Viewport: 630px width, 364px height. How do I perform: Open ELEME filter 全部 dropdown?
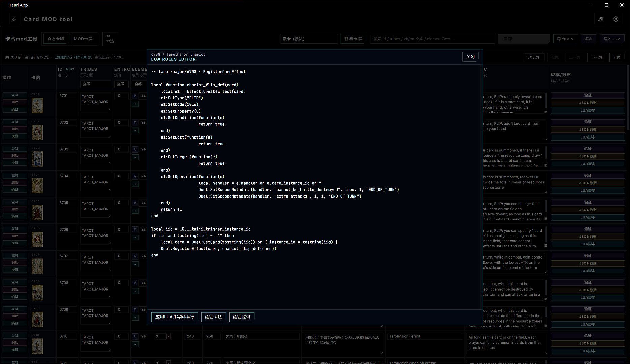[139, 84]
